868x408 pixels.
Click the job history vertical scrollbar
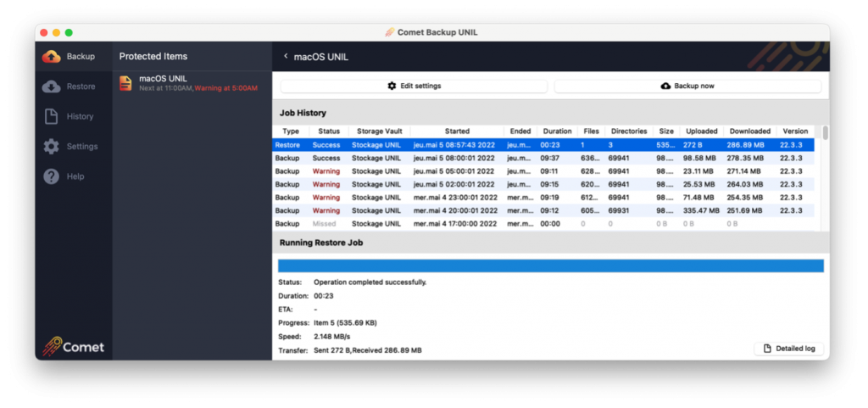825,134
